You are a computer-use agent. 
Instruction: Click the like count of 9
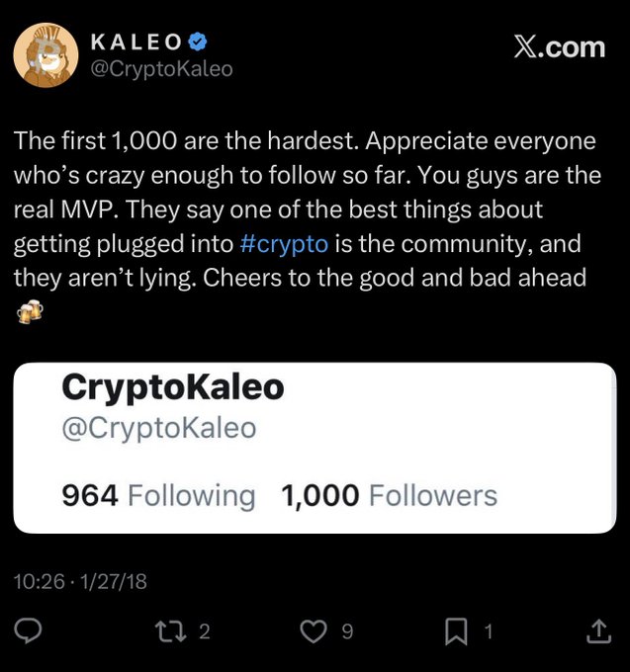346,631
